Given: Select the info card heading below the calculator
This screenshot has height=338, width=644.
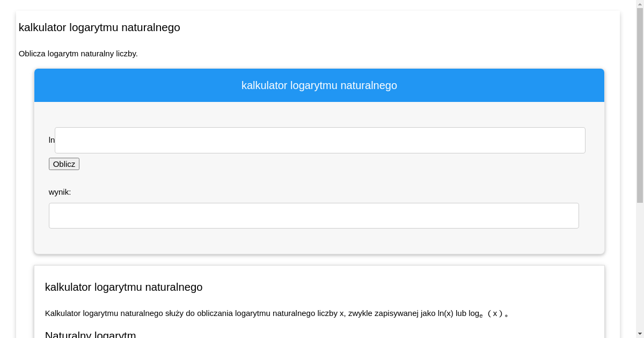Looking at the screenshot, I should pos(123,287).
